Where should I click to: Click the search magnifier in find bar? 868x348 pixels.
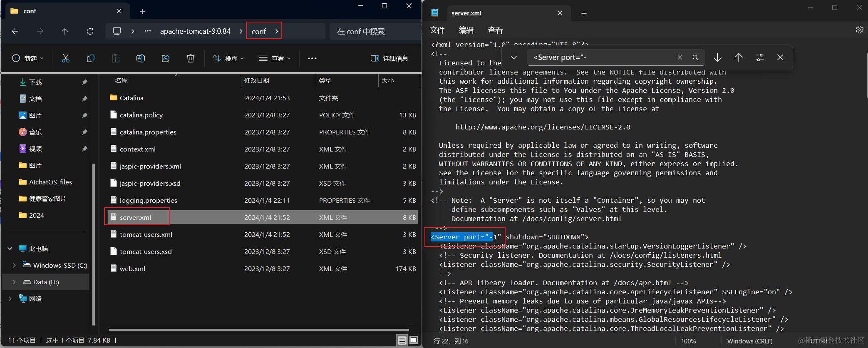click(x=695, y=57)
